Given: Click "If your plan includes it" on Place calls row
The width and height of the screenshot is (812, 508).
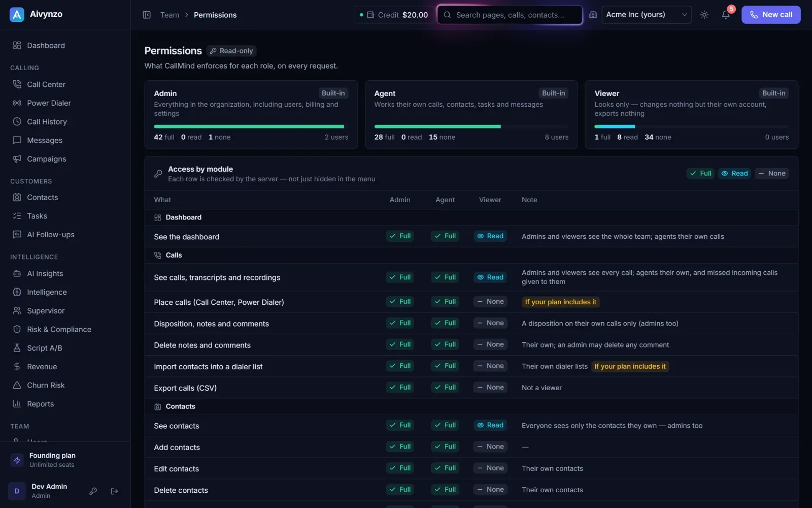Looking at the screenshot, I should 561,302.
